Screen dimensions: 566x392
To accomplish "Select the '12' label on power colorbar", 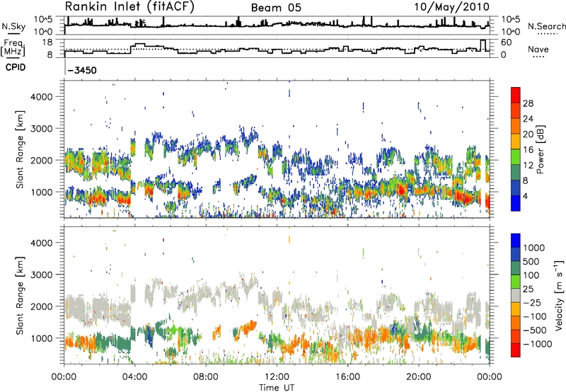I will pyautogui.click(x=528, y=166).
